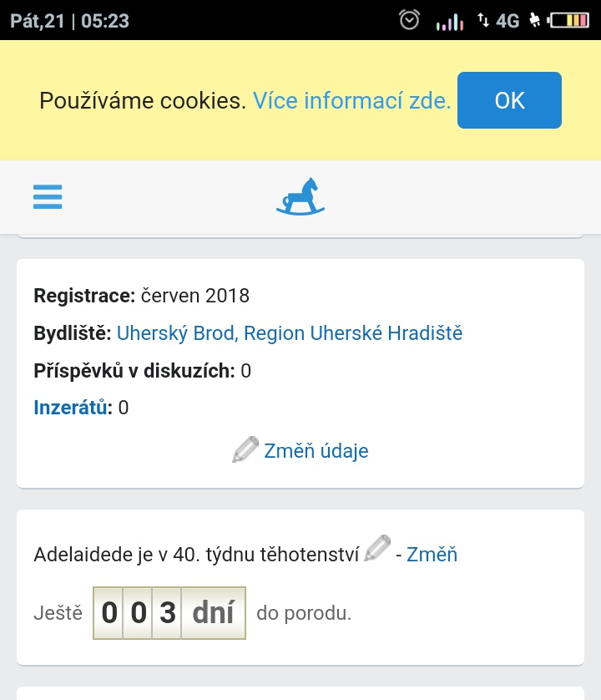Tap the status bar time display
This screenshot has width=601, height=700.
click(104, 20)
